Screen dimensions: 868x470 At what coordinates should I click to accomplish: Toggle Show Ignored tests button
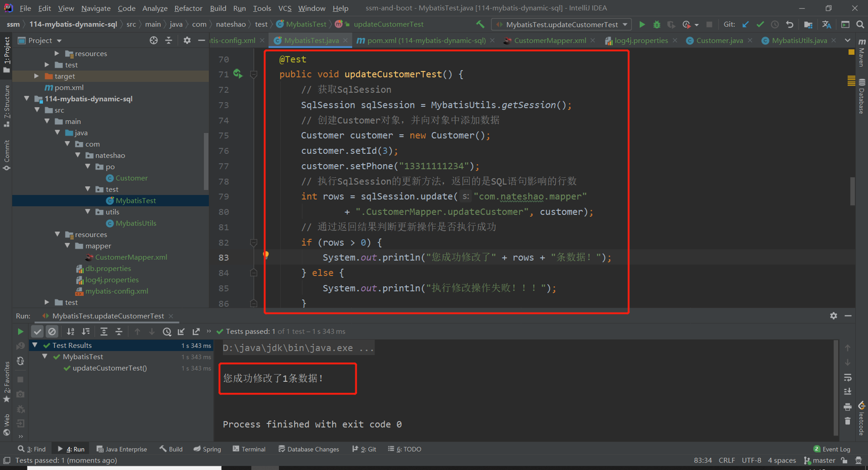click(x=52, y=331)
